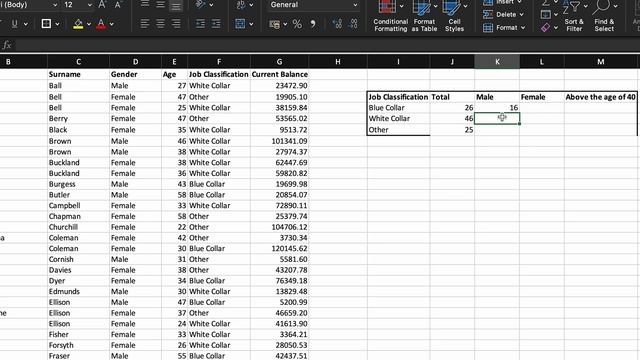Click the Blue Collar total cell 26
This screenshot has width=640, height=360.
click(x=452, y=108)
